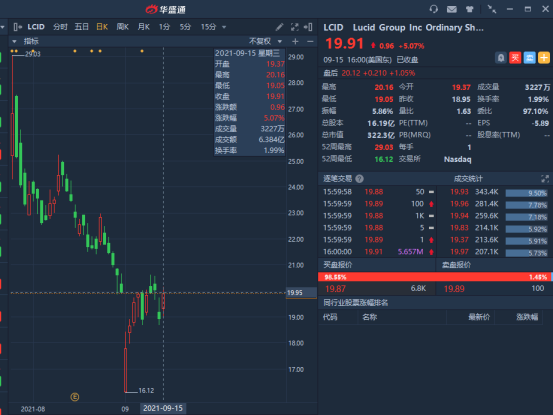553x415 pixels.
Task: Sort by 名称 column header
Action: pyautogui.click(x=370, y=317)
